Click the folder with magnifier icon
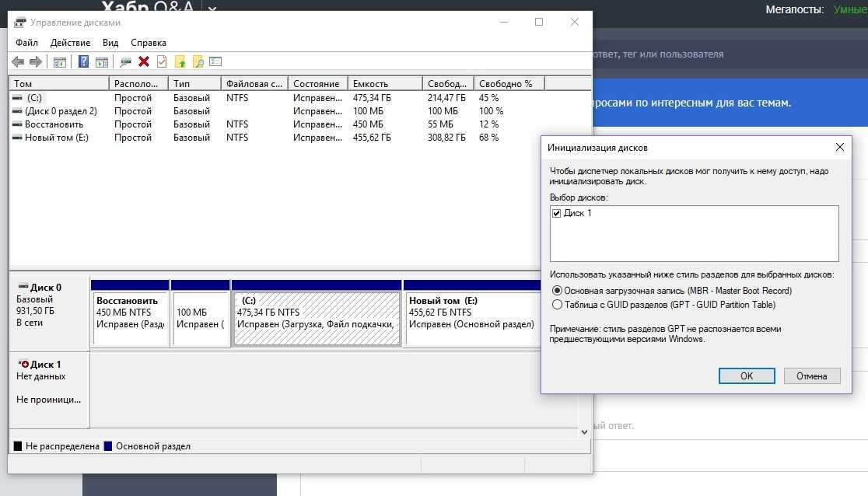The width and height of the screenshot is (868, 496). (198, 62)
